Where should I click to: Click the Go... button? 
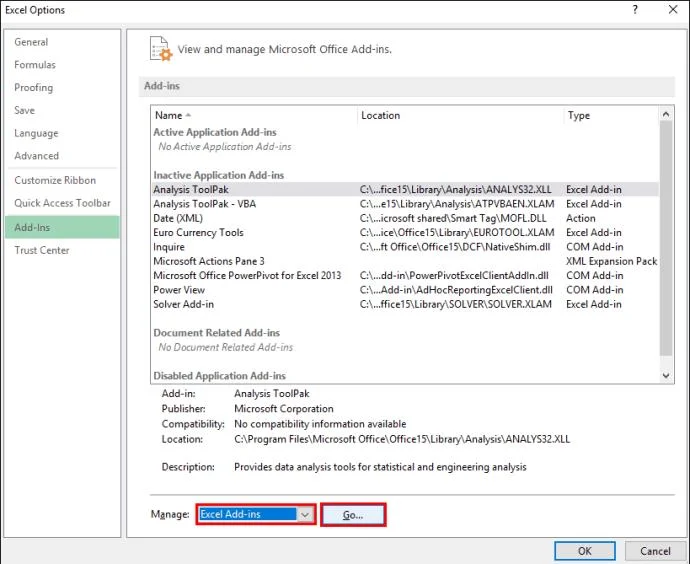[x=353, y=514]
